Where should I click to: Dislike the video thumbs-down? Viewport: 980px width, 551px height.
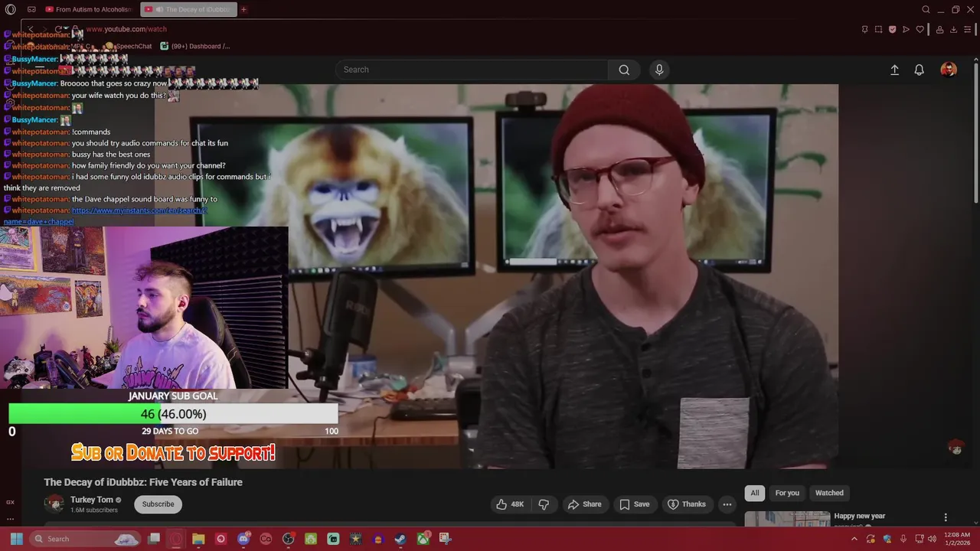pyautogui.click(x=544, y=504)
